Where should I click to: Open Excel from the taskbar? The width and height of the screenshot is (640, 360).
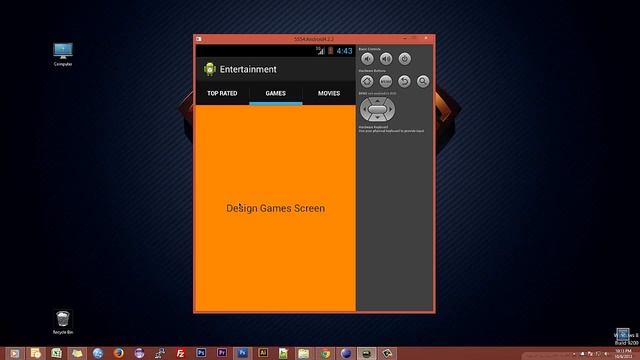coord(56,353)
